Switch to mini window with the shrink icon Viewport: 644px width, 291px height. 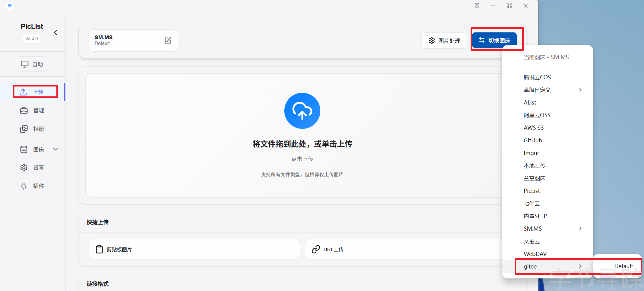pos(509,6)
